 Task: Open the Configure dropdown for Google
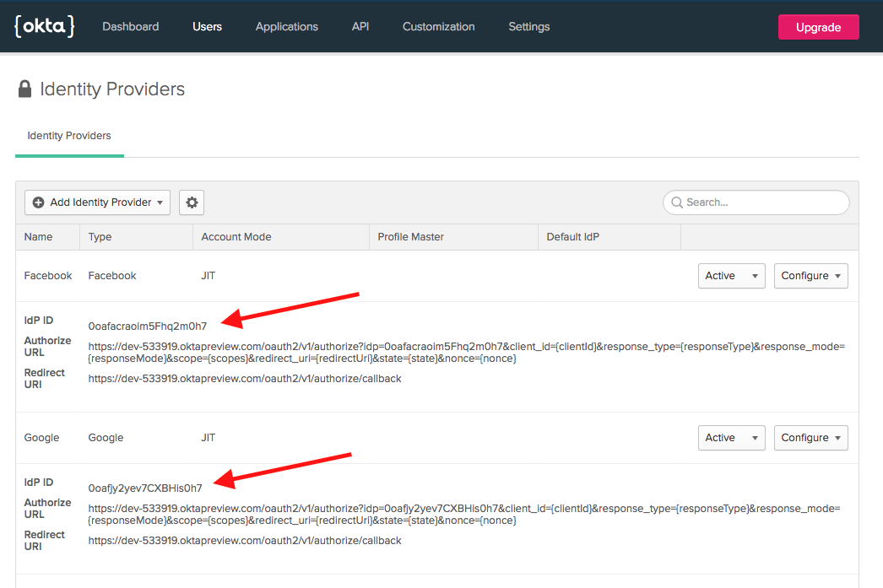810,438
